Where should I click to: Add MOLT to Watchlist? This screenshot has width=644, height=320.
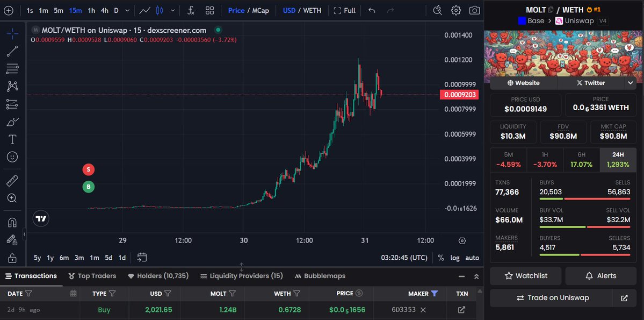click(x=526, y=275)
